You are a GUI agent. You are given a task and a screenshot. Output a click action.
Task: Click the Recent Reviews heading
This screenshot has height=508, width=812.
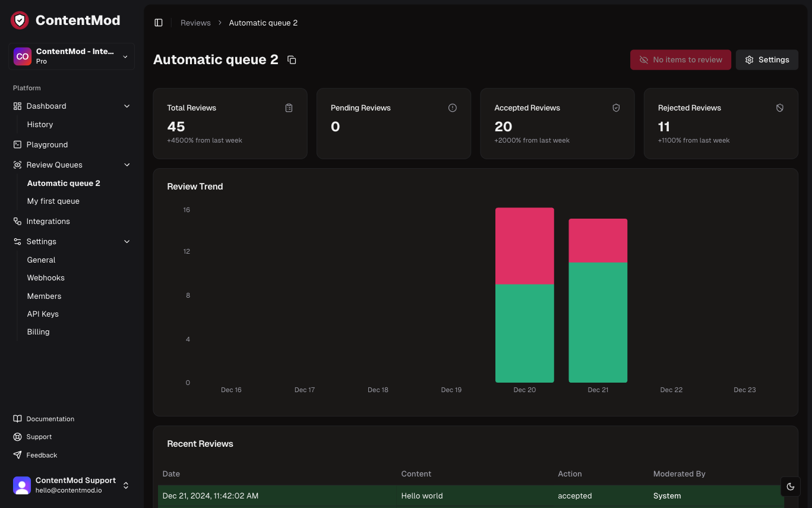200,444
